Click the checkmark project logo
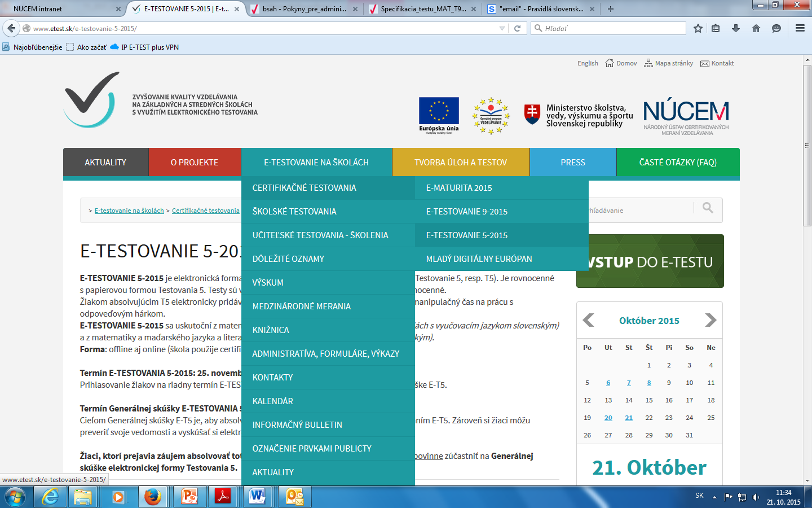Screen dimensions: 812x508 [92, 100]
